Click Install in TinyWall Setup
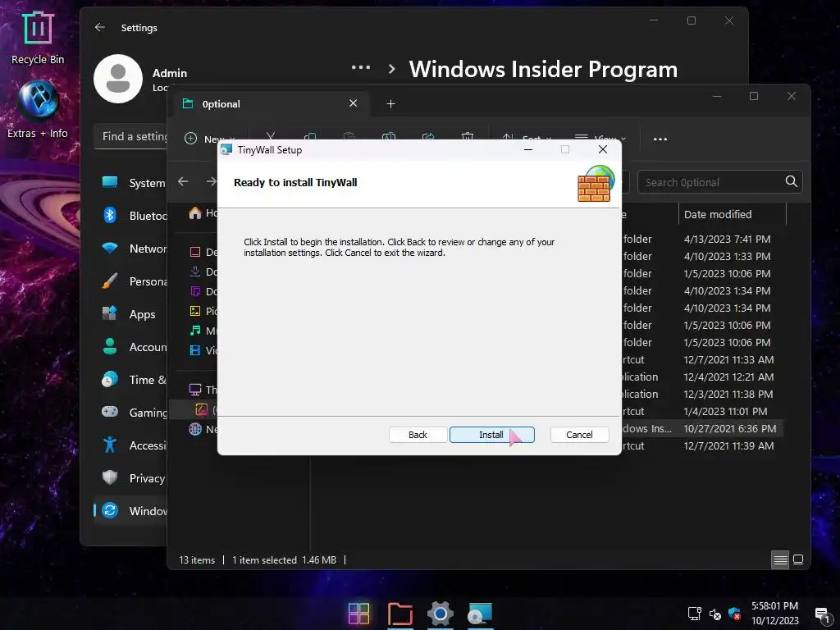Viewport: 840px width, 630px height. coord(492,435)
